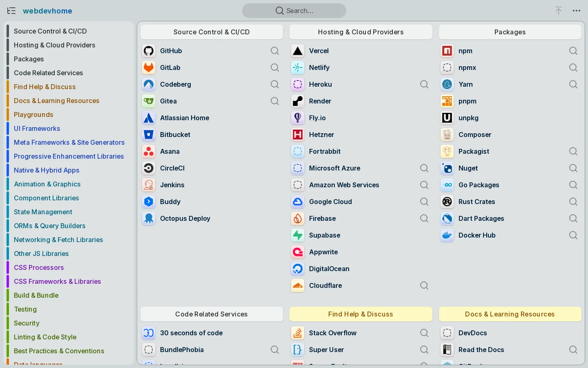Search Packagist via its magnifier icon
Image resolution: width=588 pixels, height=368 pixels.
pyautogui.click(x=573, y=151)
